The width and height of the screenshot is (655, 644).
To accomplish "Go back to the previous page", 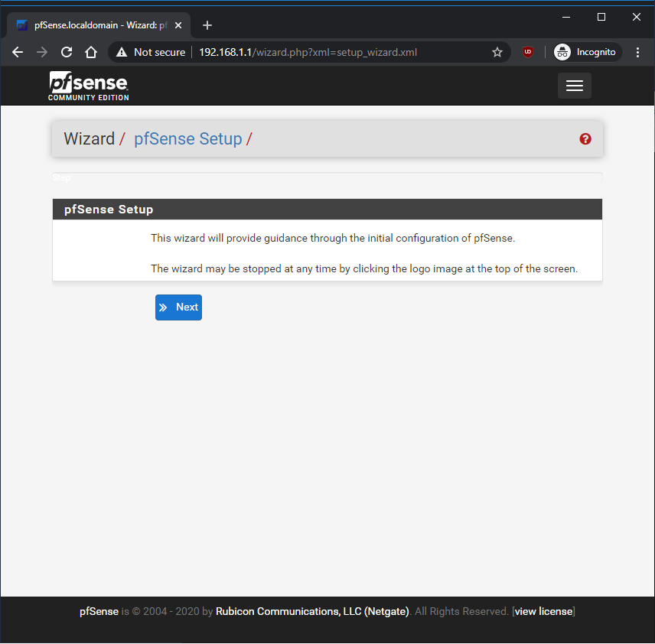I will click(x=18, y=52).
